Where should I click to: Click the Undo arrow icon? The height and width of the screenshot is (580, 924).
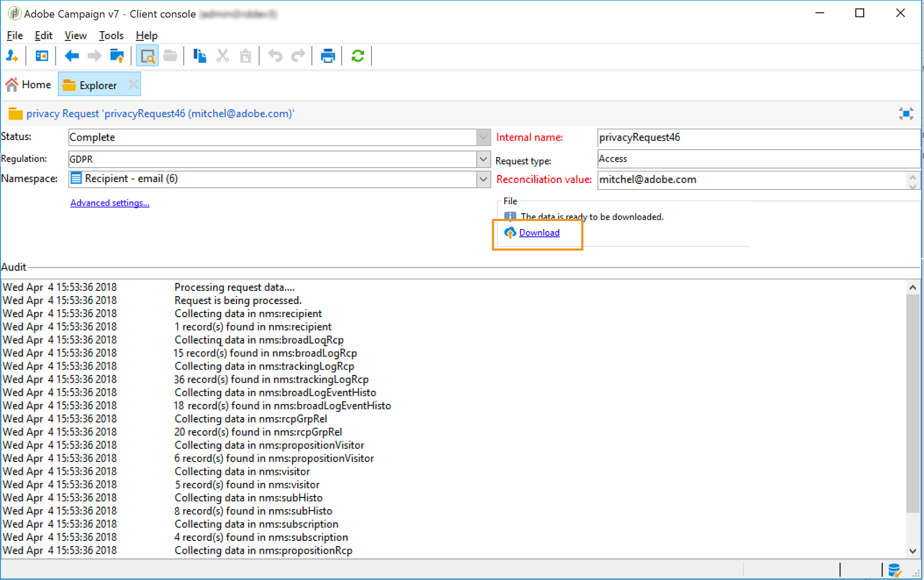coord(275,56)
